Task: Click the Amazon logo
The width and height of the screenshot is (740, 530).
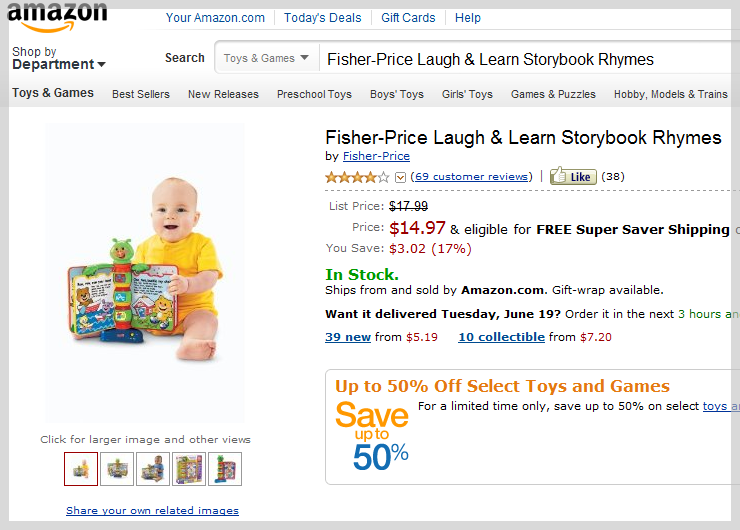Action: pyautogui.click(x=57, y=18)
